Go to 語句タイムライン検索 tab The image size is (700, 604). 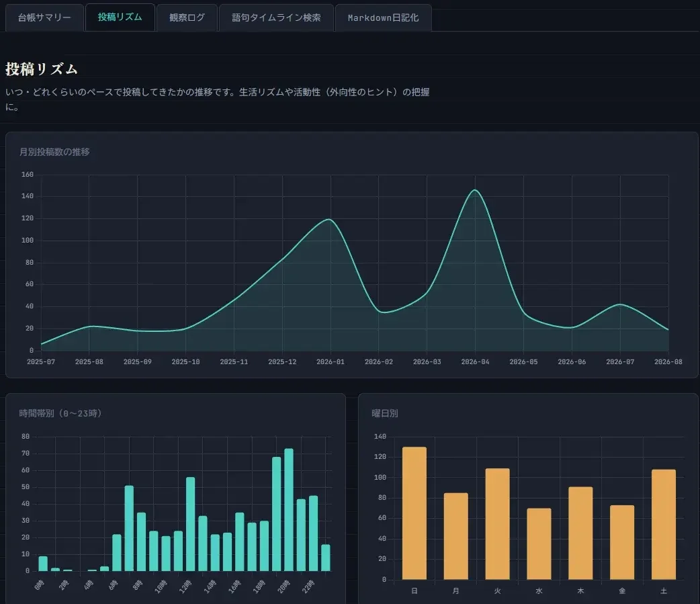coord(276,18)
